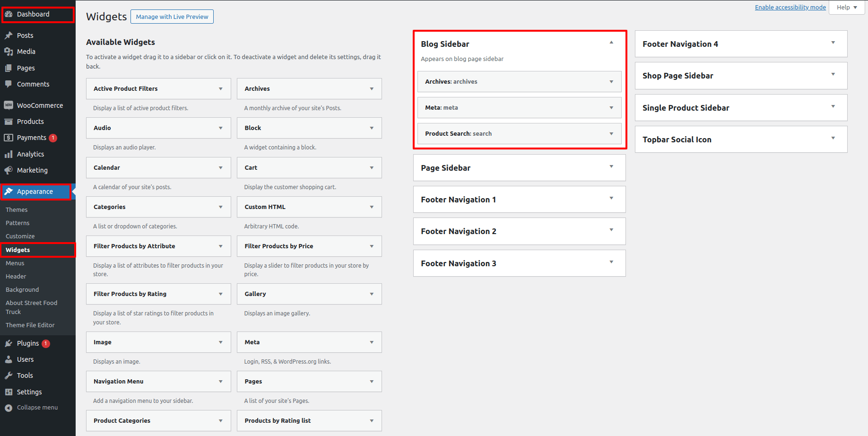
Task: Click the Posts pushpin icon in sidebar
Action: (x=9, y=35)
